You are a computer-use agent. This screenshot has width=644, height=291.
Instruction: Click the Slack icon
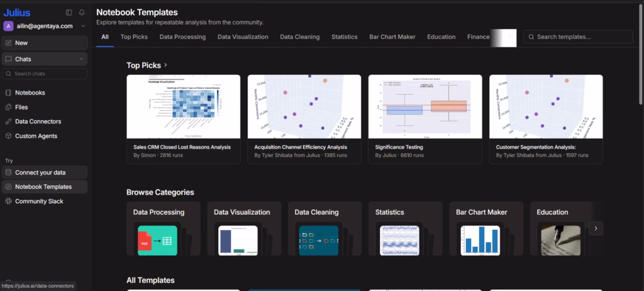[x=8, y=202]
